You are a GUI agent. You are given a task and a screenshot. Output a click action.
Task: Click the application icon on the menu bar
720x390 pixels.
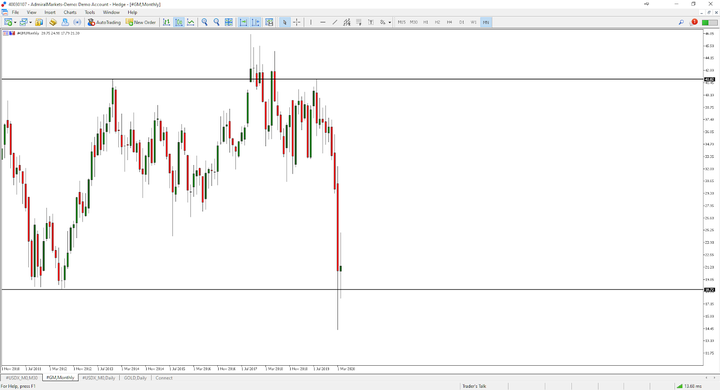(x=4, y=12)
